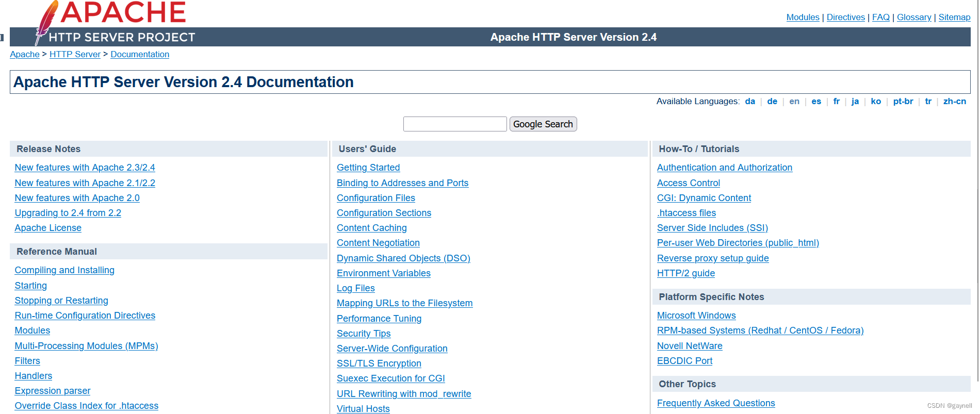The image size is (980, 414).
Task: Open the Modules link in top navigation
Action: [803, 17]
